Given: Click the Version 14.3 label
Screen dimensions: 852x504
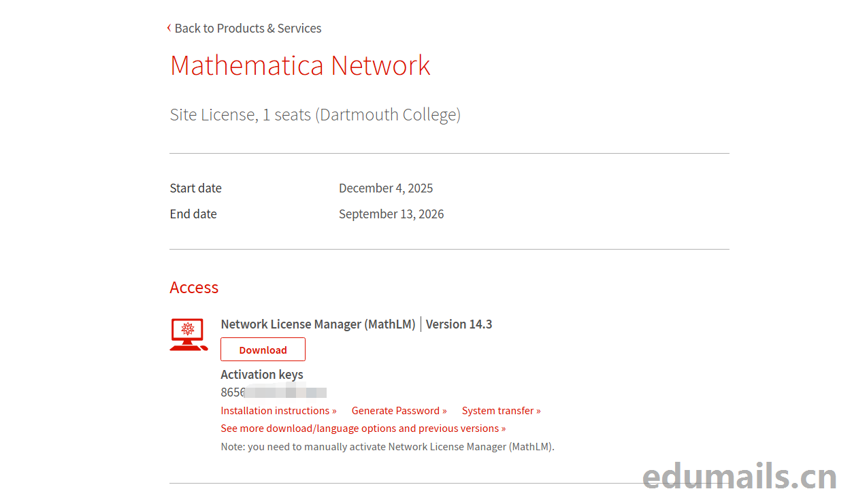Looking at the screenshot, I should 459,324.
